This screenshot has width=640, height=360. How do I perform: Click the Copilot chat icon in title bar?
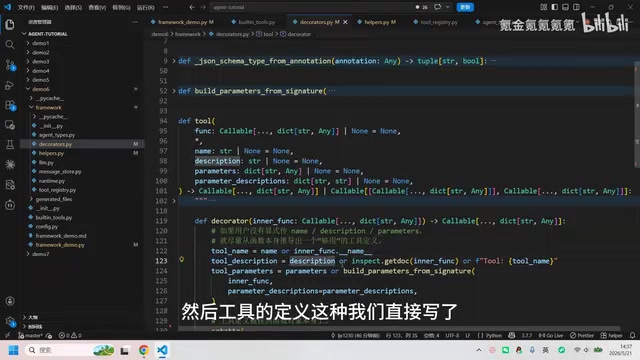(438, 7)
